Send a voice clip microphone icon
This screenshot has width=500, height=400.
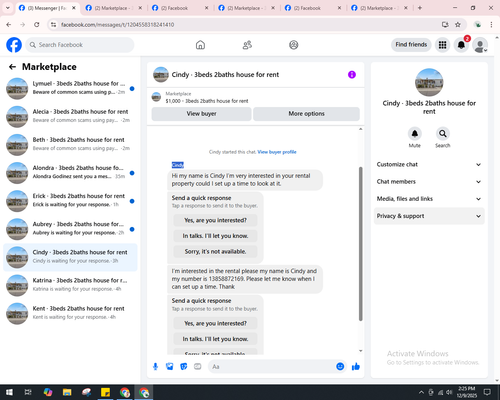(x=155, y=367)
